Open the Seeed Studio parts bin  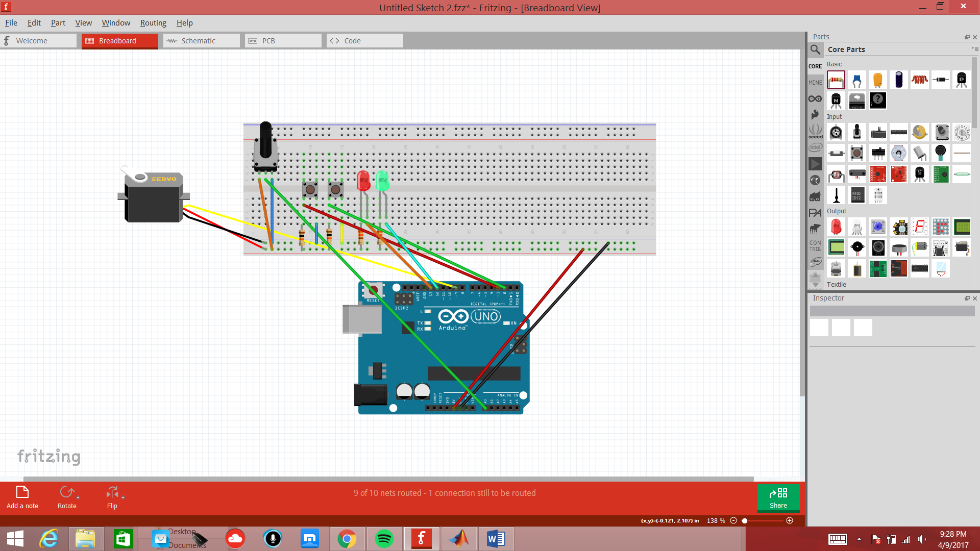(815, 132)
